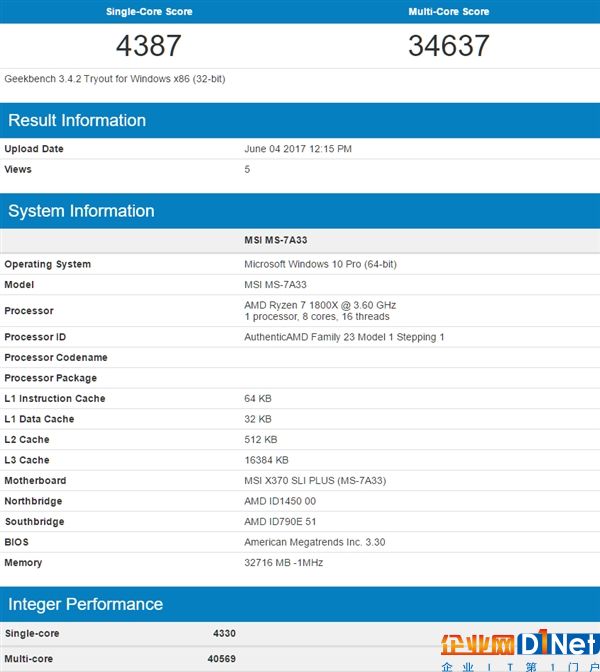The height and width of the screenshot is (672, 600).
Task: Click the AMD ID790E 51 value
Action: coord(280,522)
